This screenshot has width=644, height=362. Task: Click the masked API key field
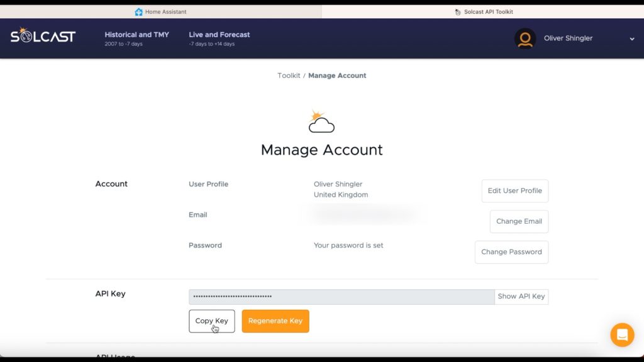pyautogui.click(x=341, y=297)
